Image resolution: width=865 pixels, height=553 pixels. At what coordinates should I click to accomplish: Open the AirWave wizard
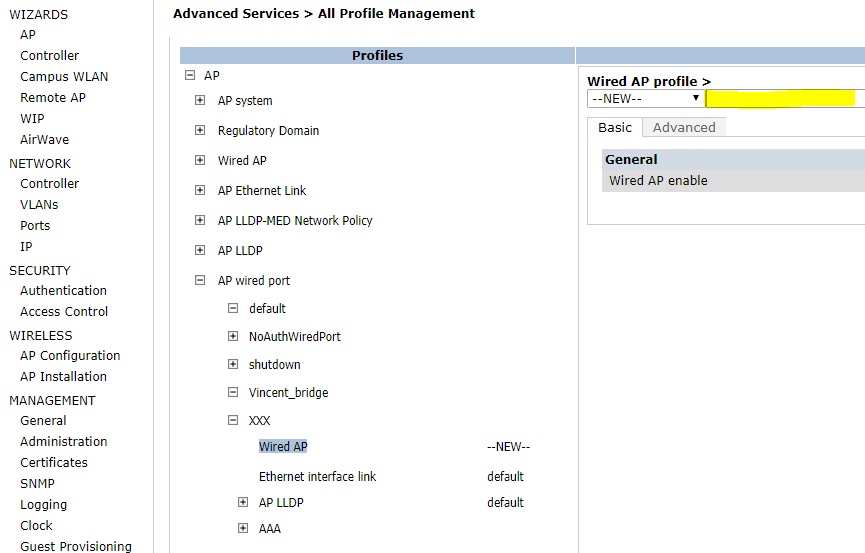tap(45, 140)
